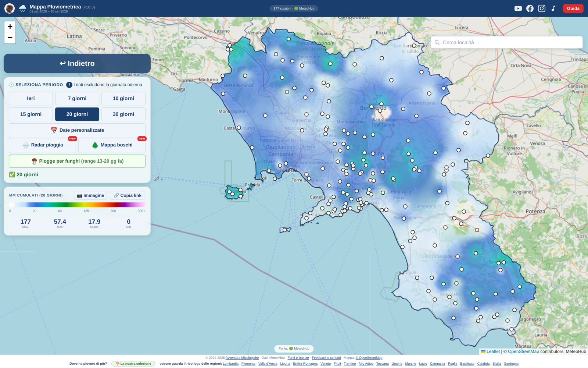Click Copia link button
The width and height of the screenshot is (588, 368).
pos(128,195)
